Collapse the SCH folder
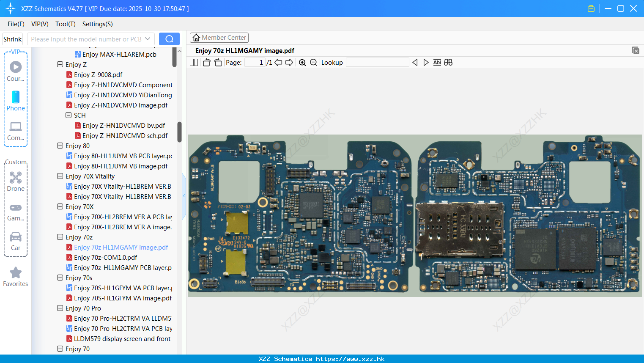The height and width of the screenshot is (363, 644). [x=69, y=115]
